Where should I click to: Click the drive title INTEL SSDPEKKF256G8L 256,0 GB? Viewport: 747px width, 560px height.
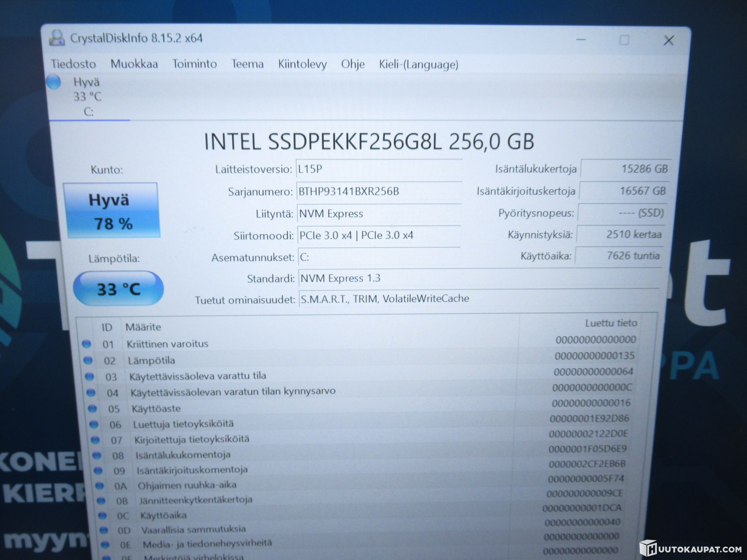(369, 141)
